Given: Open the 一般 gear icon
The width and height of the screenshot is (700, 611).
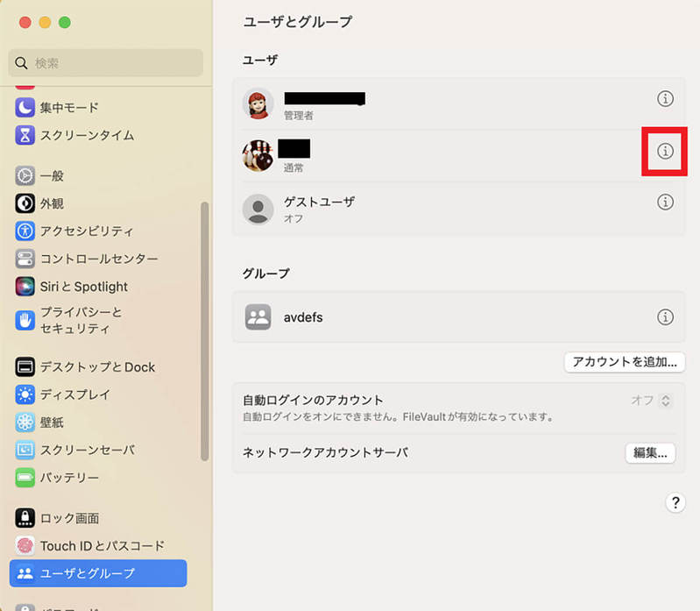Looking at the screenshot, I should 25,175.
